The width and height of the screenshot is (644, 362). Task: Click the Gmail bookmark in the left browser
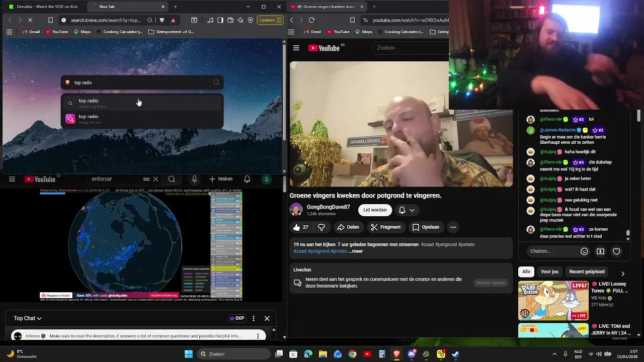pyautogui.click(x=31, y=32)
